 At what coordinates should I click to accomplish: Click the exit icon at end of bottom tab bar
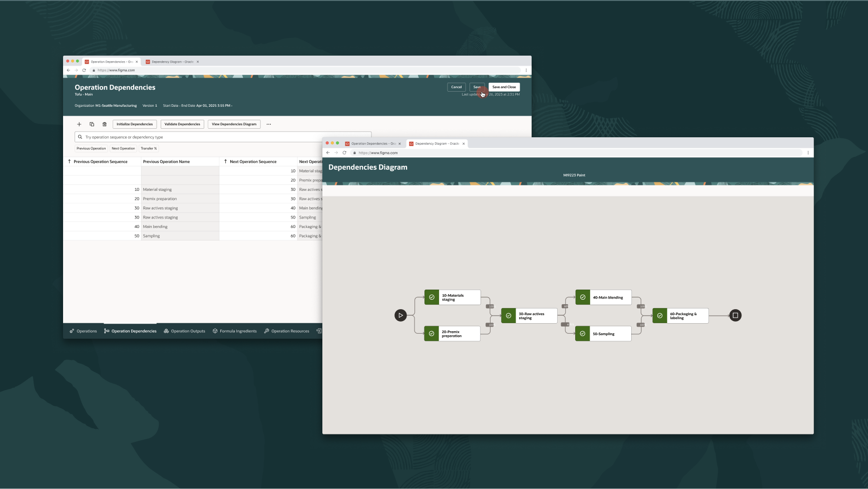click(x=319, y=331)
